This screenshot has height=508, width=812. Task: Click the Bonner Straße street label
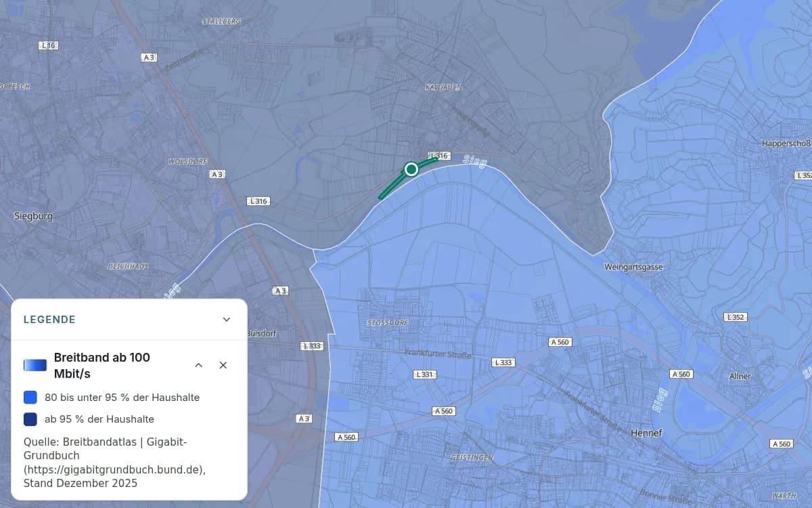click(666, 496)
